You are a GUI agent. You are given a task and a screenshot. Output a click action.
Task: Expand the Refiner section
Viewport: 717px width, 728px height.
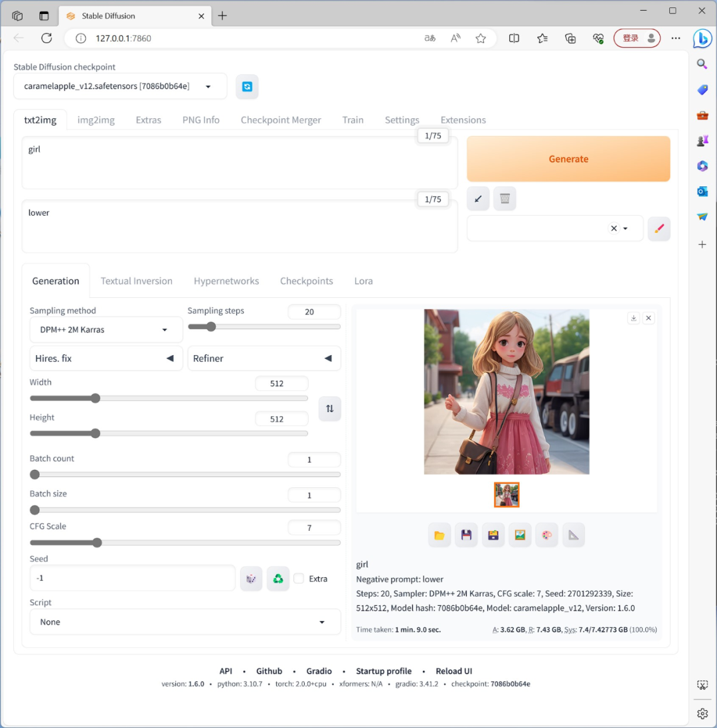coord(264,358)
